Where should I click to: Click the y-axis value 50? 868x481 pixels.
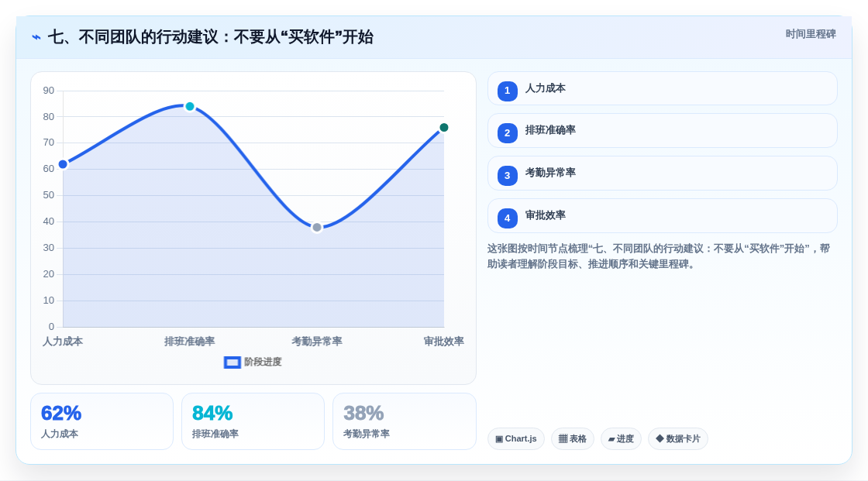coord(49,195)
